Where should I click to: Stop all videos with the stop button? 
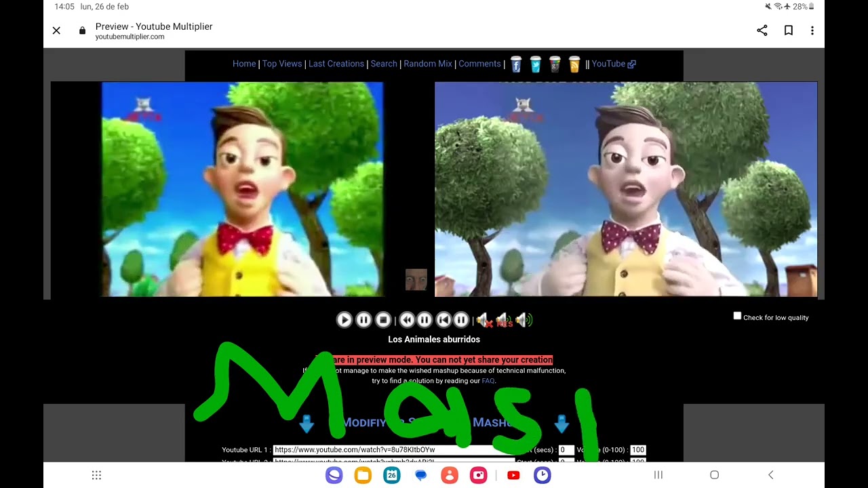point(383,320)
